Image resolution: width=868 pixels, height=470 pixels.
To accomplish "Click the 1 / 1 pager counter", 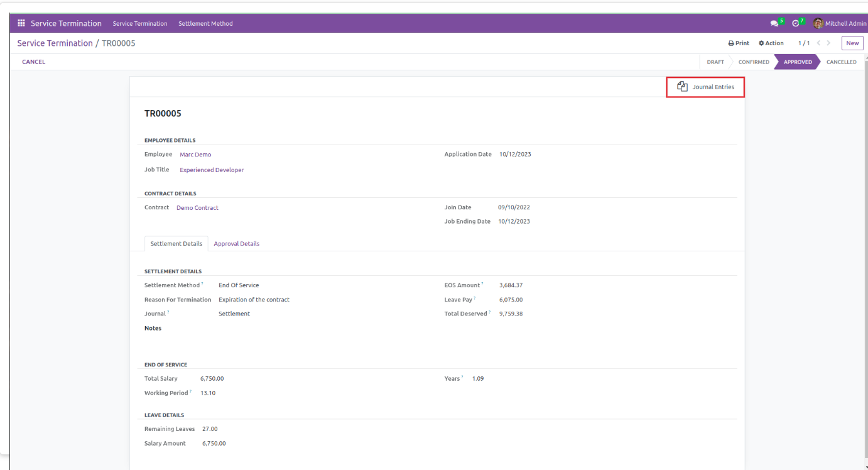I will pos(804,43).
